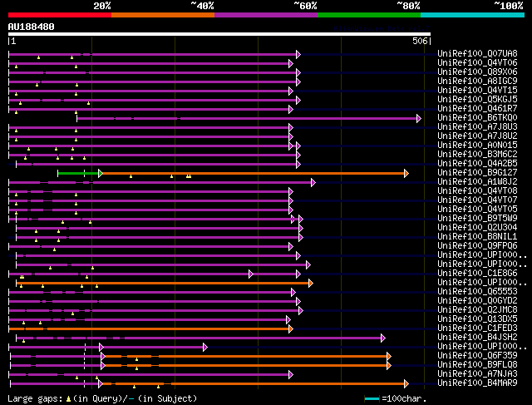Select the UniRef100_C1FED3 label
532x405 pixels.
477,328
